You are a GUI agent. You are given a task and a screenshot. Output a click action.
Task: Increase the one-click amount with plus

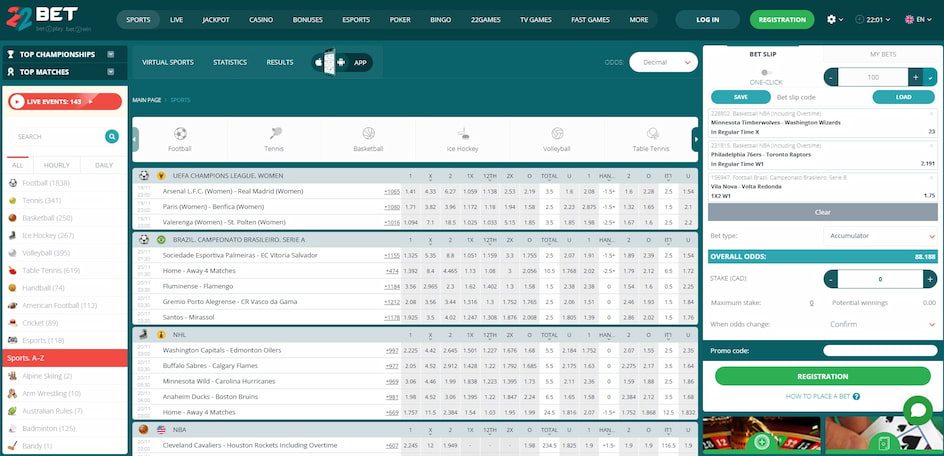(916, 77)
